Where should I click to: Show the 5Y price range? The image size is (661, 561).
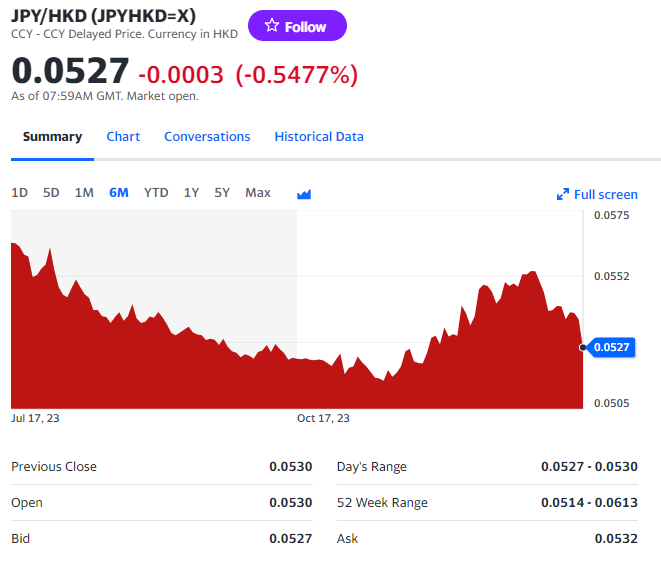click(222, 192)
